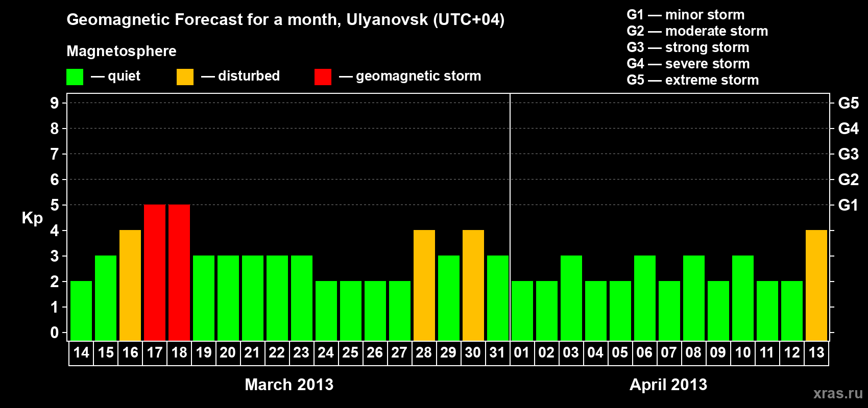Select the green bar for March 15

(x=106, y=298)
